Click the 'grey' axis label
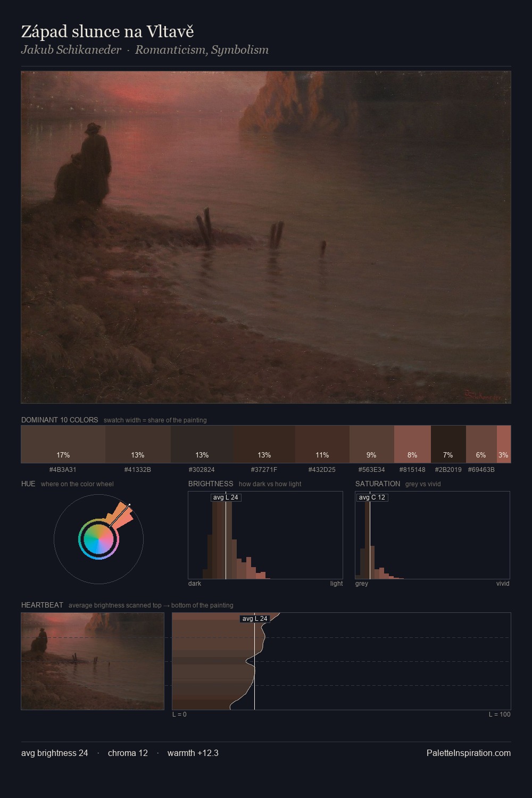 point(362,584)
